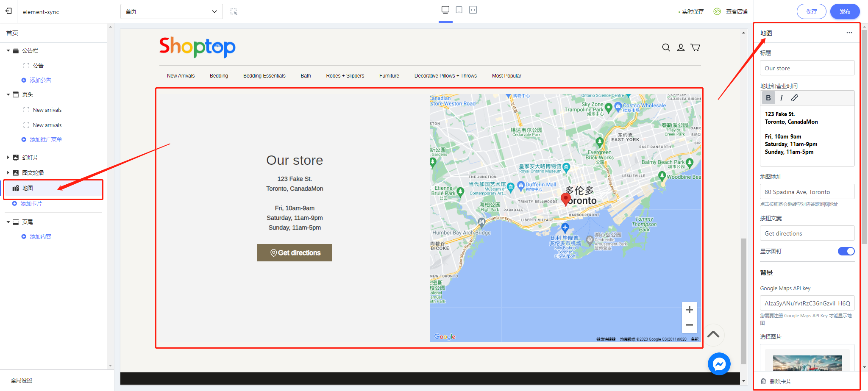Zoom out the map with minus
Image resolution: width=868 pixels, height=391 pixels.
[x=690, y=325]
